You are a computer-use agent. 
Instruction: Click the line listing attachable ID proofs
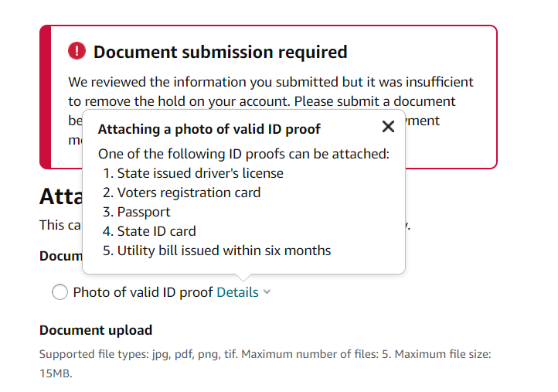pos(243,154)
